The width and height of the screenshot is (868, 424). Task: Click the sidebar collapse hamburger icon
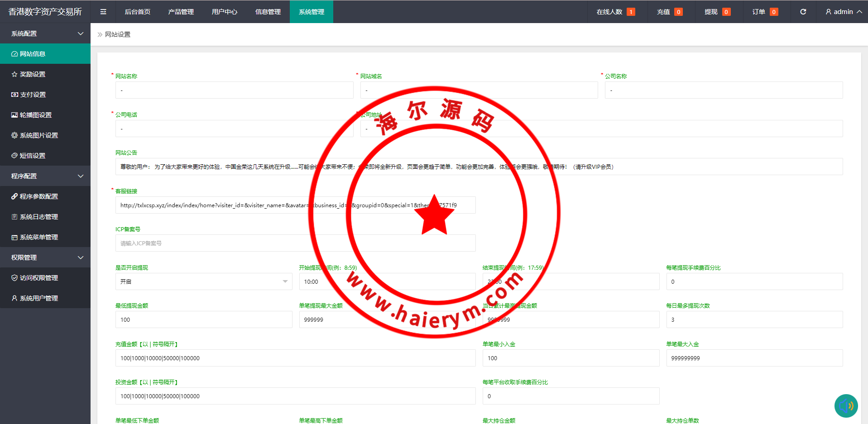click(x=103, y=12)
